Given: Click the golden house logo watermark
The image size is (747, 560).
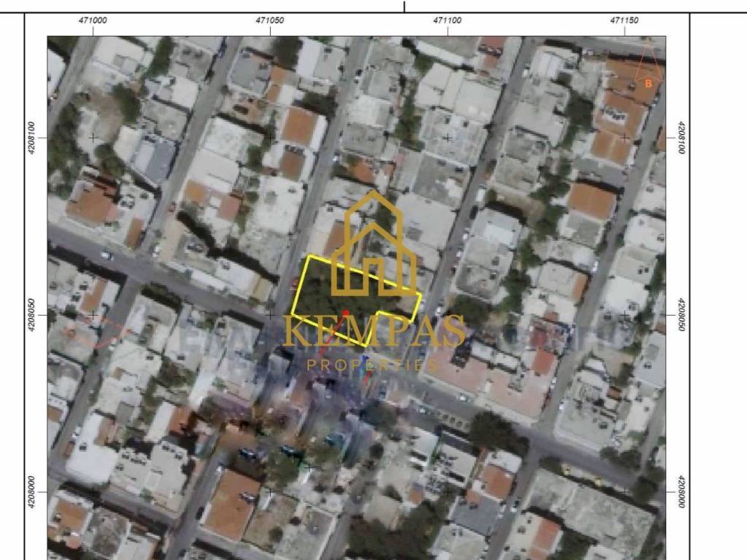Looking at the screenshot, I should (373, 244).
